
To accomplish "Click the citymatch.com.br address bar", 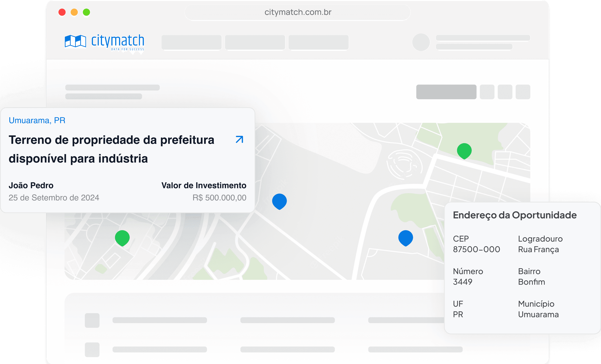I will (298, 12).
